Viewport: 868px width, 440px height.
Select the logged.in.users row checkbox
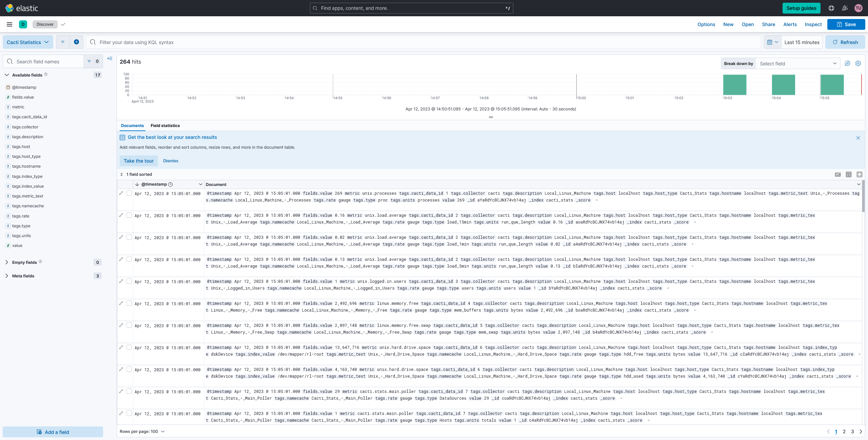point(129,281)
